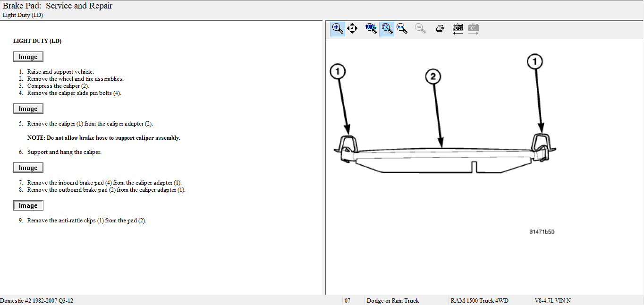Click the greyed next image camera icon
This screenshot has width=644, height=305.
click(x=474, y=29)
